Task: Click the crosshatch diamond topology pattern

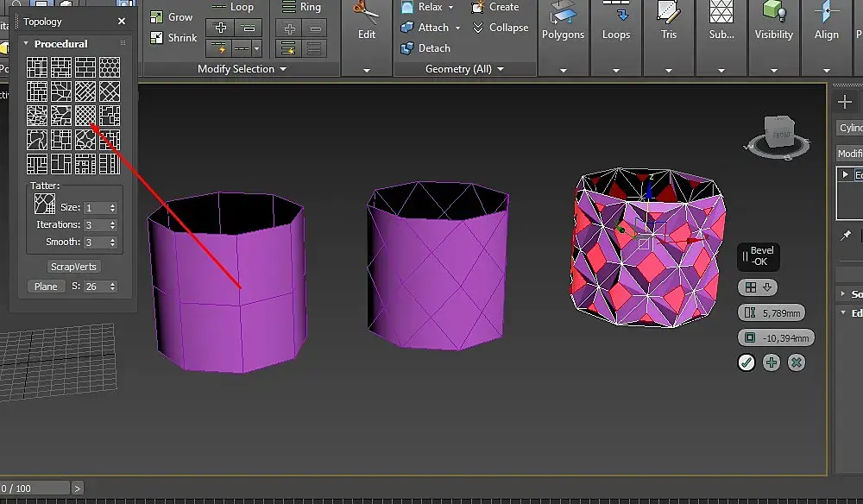Action: point(85,116)
